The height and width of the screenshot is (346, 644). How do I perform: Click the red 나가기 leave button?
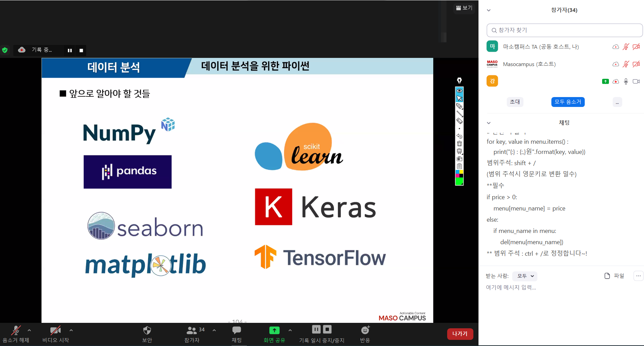pos(460,334)
